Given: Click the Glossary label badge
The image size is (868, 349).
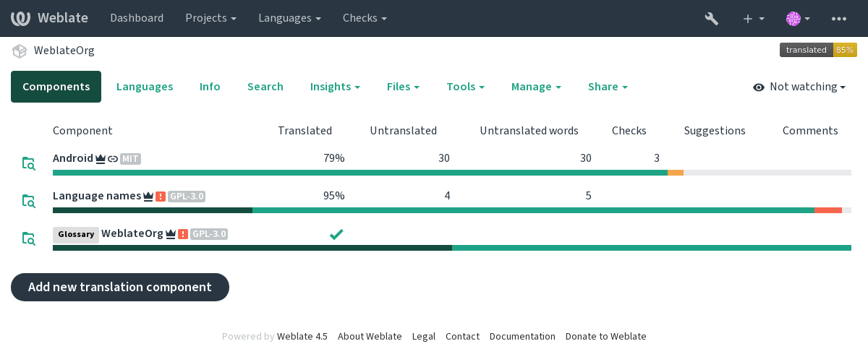Looking at the screenshot, I should [x=76, y=234].
